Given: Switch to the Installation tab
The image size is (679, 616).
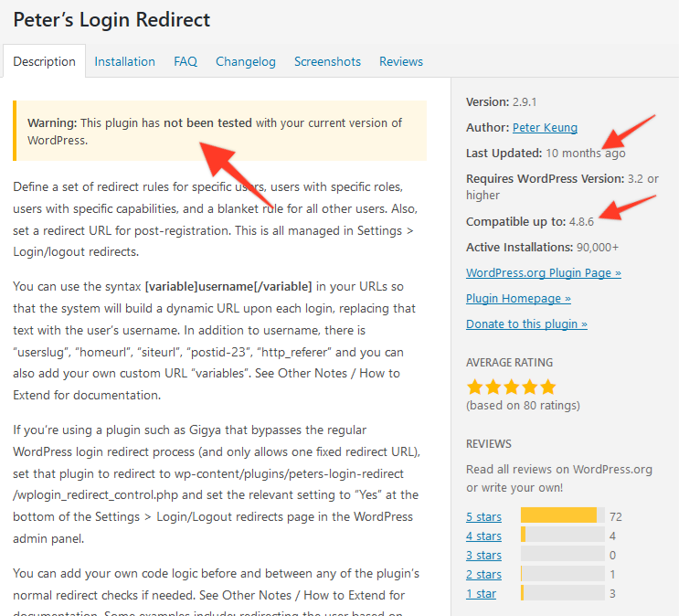Looking at the screenshot, I should pyautogui.click(x=124, y=61).
